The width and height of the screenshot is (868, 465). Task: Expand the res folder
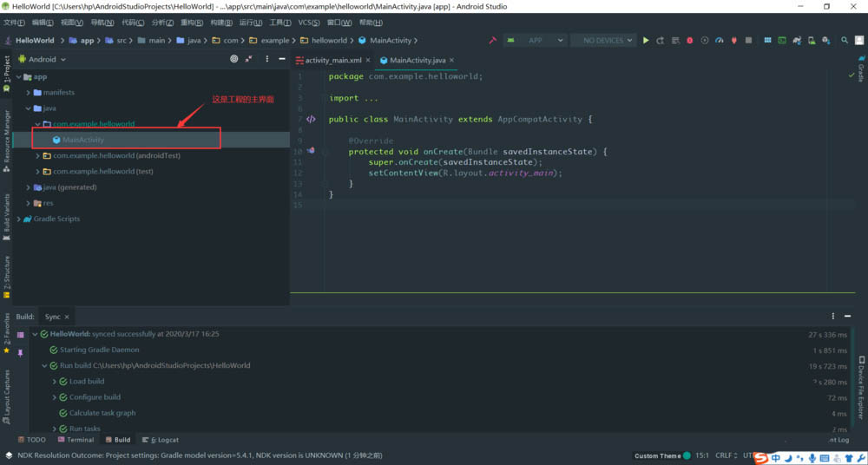[29, 203]
